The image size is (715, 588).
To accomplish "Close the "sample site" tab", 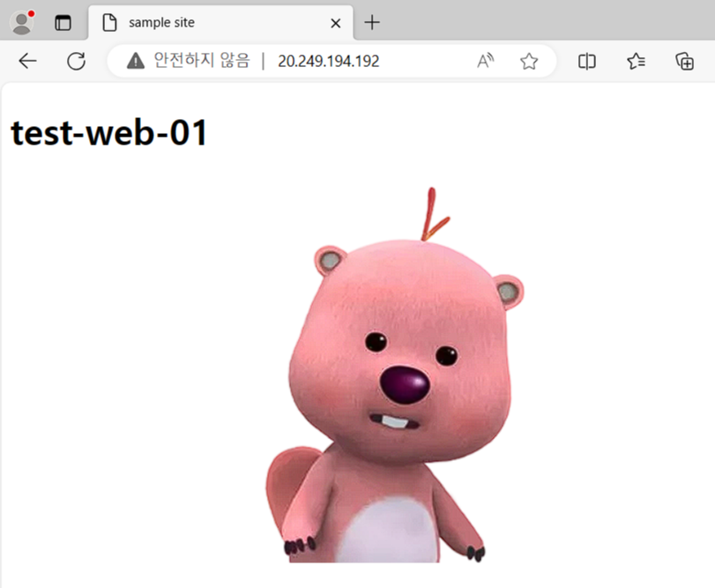I will coord(336,23).
